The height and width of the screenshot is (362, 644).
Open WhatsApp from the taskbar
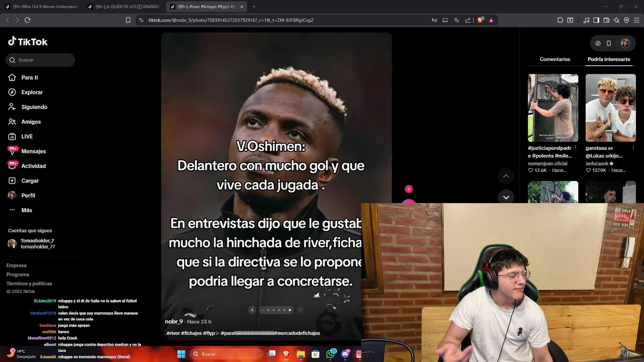pos(331,354)
